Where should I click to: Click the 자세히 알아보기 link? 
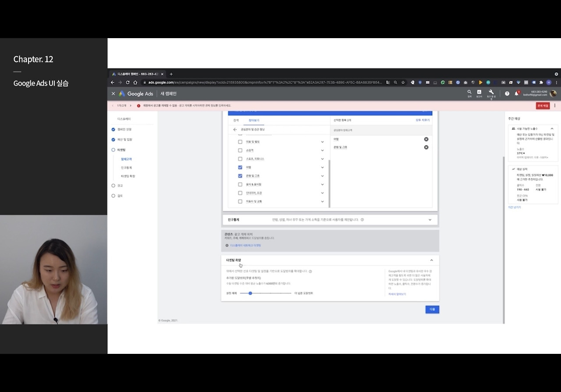point(397,294)
